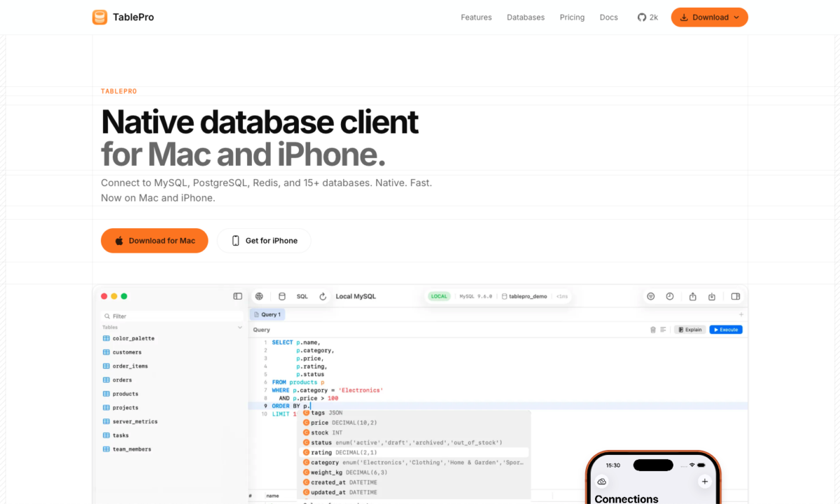Screen dimensions: 840x504
Task: Click the color_palette table icon
Action: click(x=106, y=338)
